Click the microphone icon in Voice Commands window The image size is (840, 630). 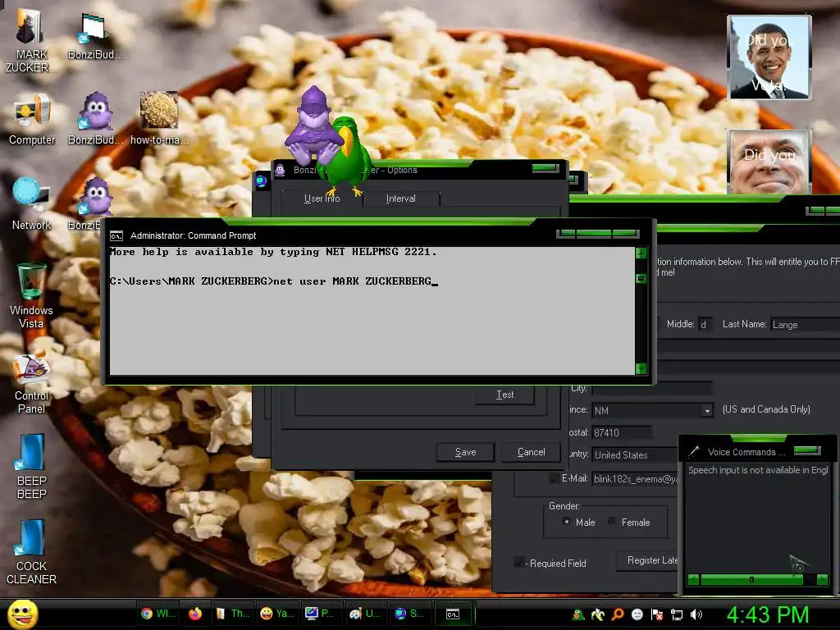pyautogui.click(x=694, y=452)
